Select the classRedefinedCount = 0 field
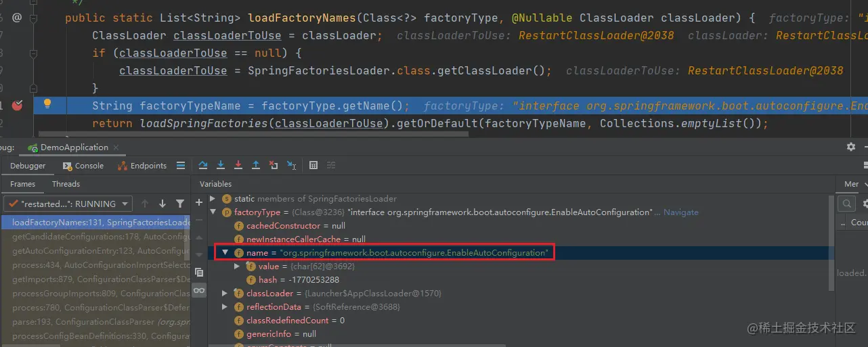 click(296, 321)
